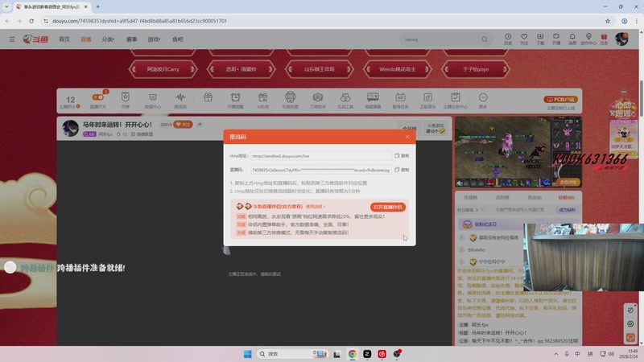
Task: Expand the 分类 dropdown menu
Action: click(x=108, y=39)
